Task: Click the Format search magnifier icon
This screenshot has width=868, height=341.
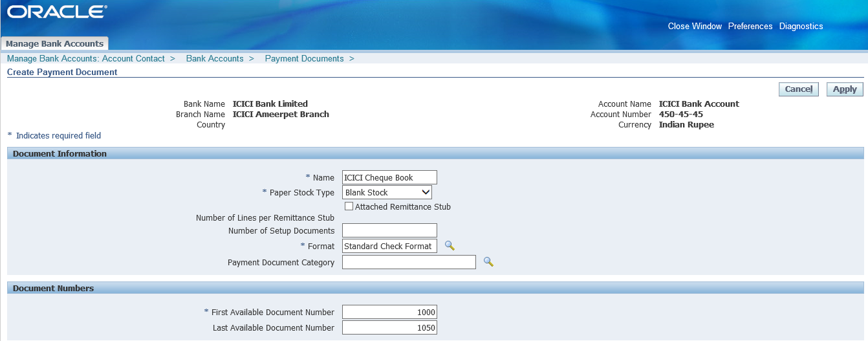Action: (x=450, y=246)
